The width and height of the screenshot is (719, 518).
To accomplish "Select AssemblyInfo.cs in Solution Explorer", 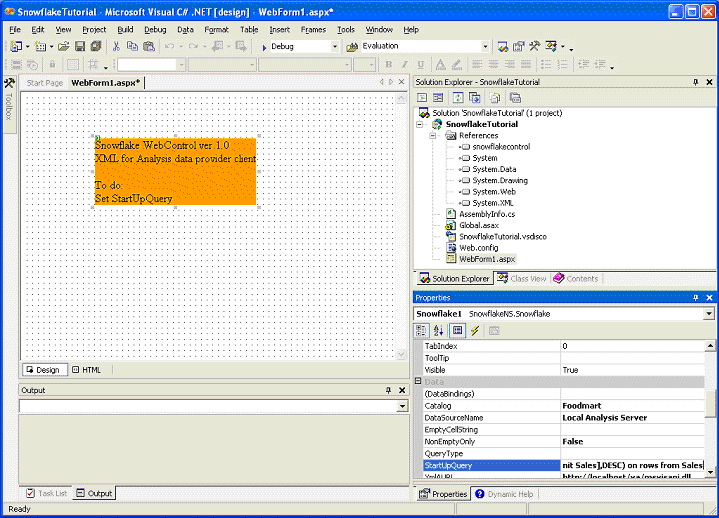I will coord(487,215).
